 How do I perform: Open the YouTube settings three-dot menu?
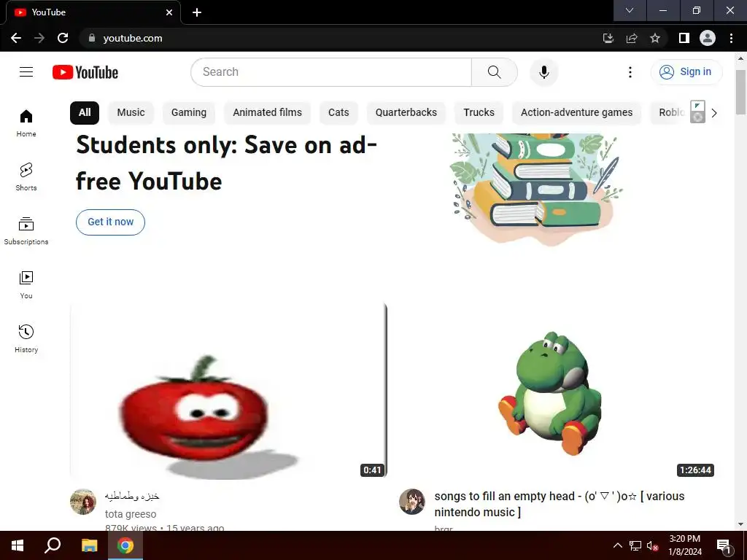[630, 72]
